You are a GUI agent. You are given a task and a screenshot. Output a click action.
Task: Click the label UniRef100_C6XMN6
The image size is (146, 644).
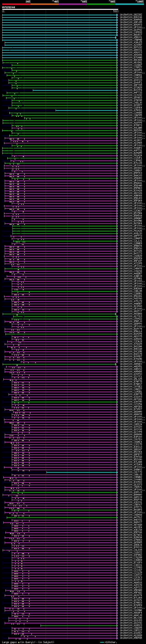pyautogui.click(x=131, y=610)
